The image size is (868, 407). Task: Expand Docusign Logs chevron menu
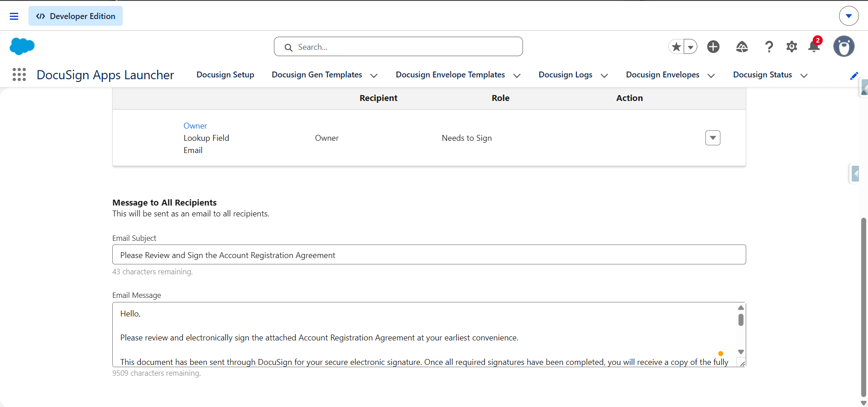(x=604, y=76)
